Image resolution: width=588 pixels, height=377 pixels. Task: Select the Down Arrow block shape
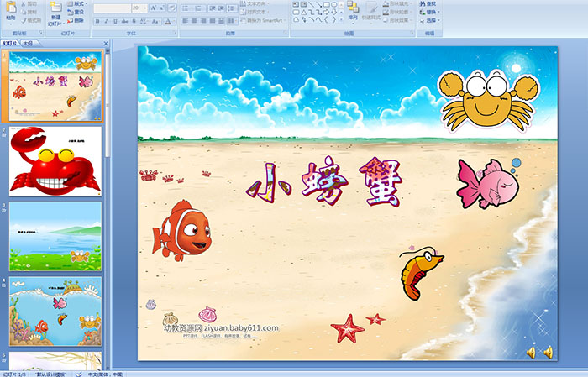[x=333, y=12]
